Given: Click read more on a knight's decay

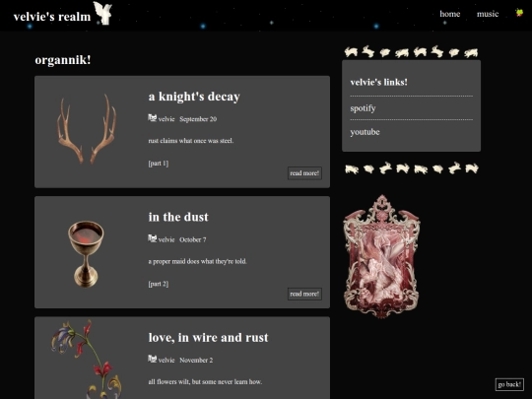Looking at the screenshot, I should (x=304, y=173).
